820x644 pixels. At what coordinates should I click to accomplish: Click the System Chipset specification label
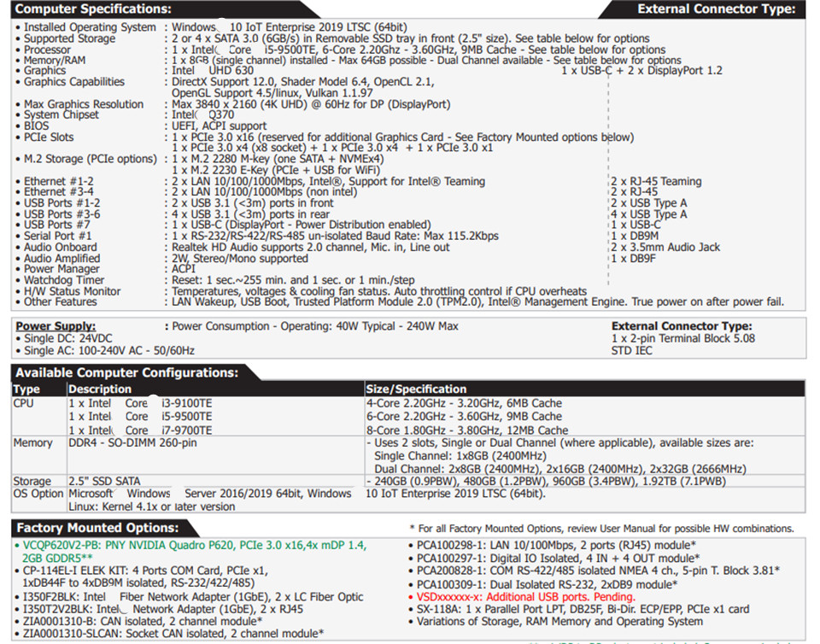point(61,114)
